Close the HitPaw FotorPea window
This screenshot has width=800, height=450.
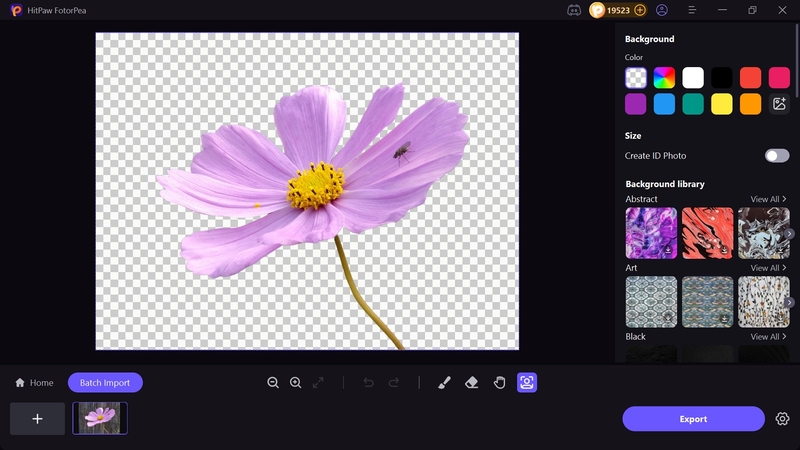pyautogui.click(x=782, y=10)
